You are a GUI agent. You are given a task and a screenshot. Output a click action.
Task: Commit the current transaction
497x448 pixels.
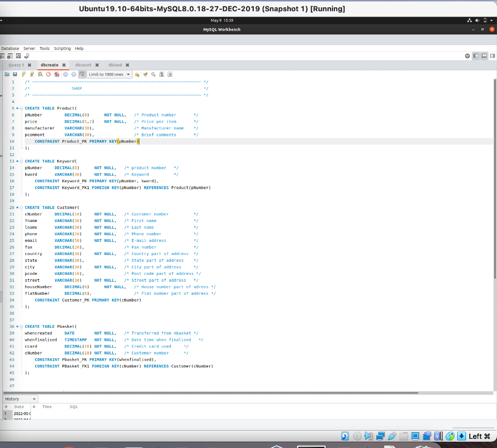click(x=66, y=74)
